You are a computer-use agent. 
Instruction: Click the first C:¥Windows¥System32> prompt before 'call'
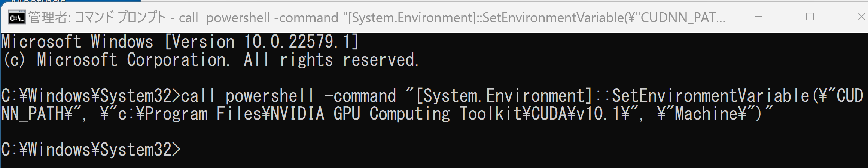coord(91,96)
